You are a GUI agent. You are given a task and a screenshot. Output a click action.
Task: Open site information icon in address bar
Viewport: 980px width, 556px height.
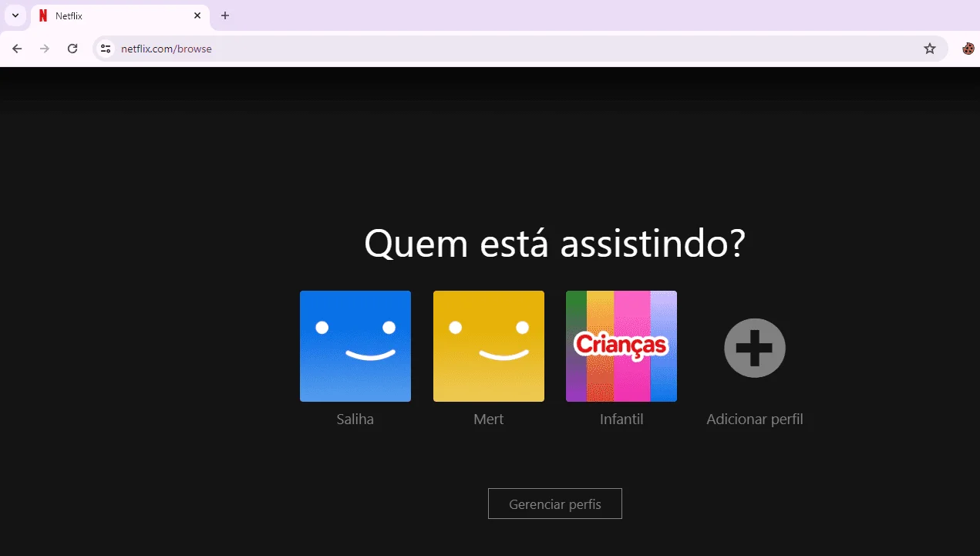click(x=106, y=49)
